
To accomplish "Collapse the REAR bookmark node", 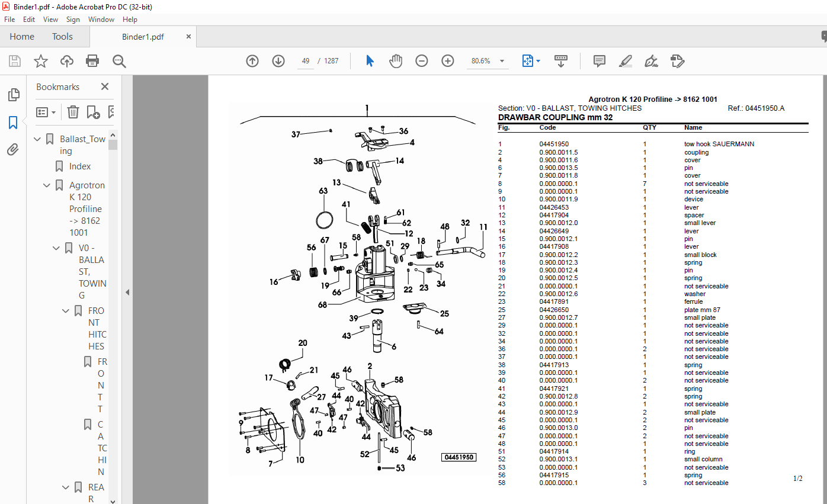I will pos(66,487).
